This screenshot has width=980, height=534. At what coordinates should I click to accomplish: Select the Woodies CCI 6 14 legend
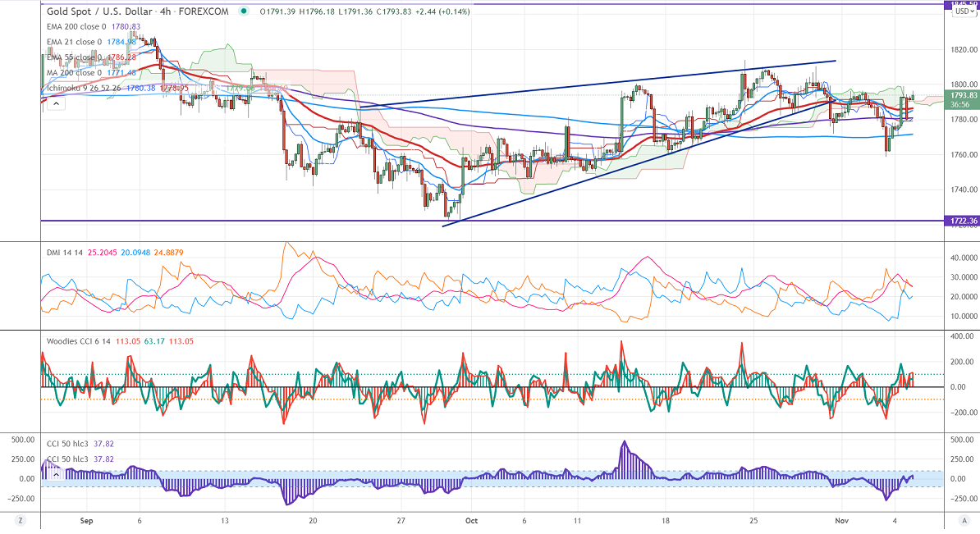[x=79, y=341]
